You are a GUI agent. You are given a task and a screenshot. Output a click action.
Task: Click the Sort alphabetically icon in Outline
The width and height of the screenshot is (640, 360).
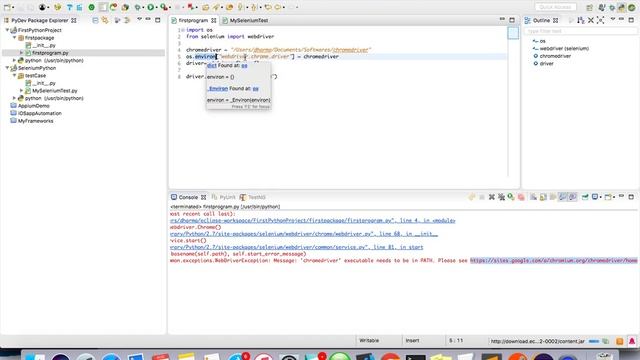point(581,20)
